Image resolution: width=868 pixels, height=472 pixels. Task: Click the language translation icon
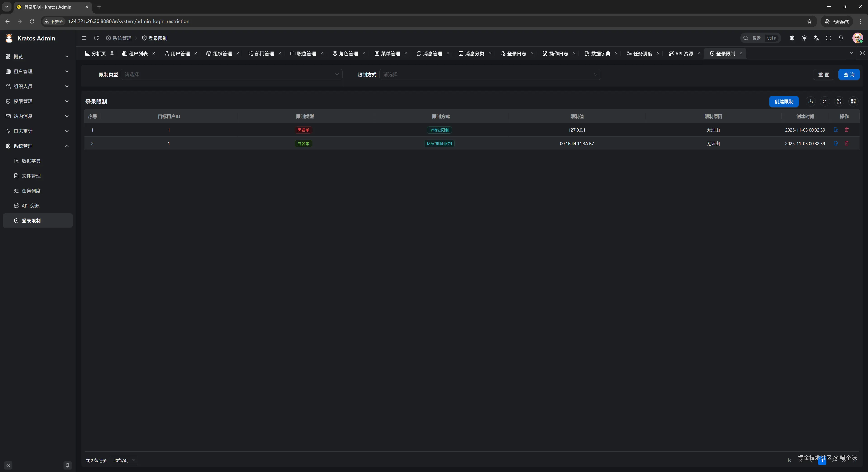point(816,38)
